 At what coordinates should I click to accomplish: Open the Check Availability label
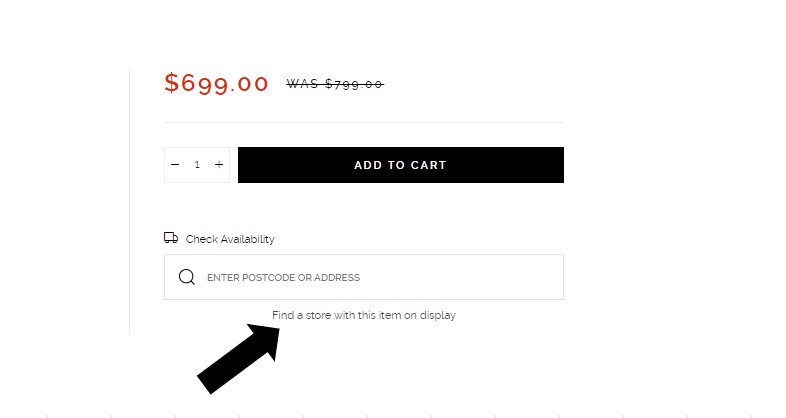(230, 239)
